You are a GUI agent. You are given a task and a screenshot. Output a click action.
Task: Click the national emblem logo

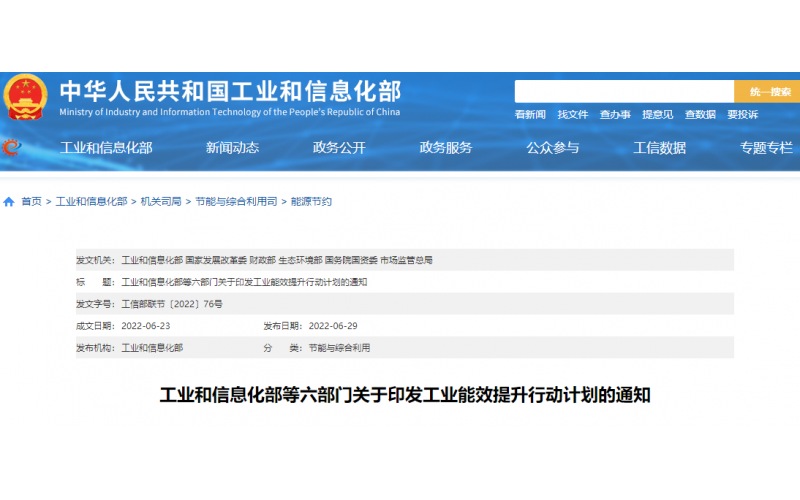(x=25, y=97)
